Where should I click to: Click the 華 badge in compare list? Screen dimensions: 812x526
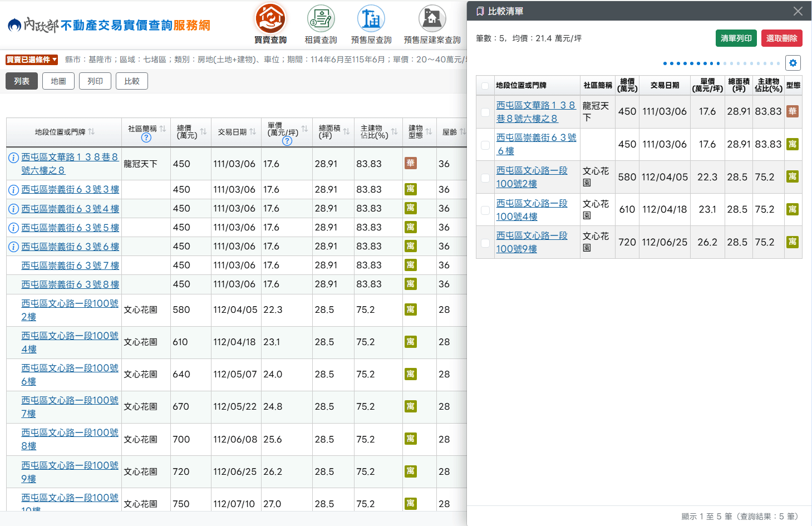click(x=793, y=111)
